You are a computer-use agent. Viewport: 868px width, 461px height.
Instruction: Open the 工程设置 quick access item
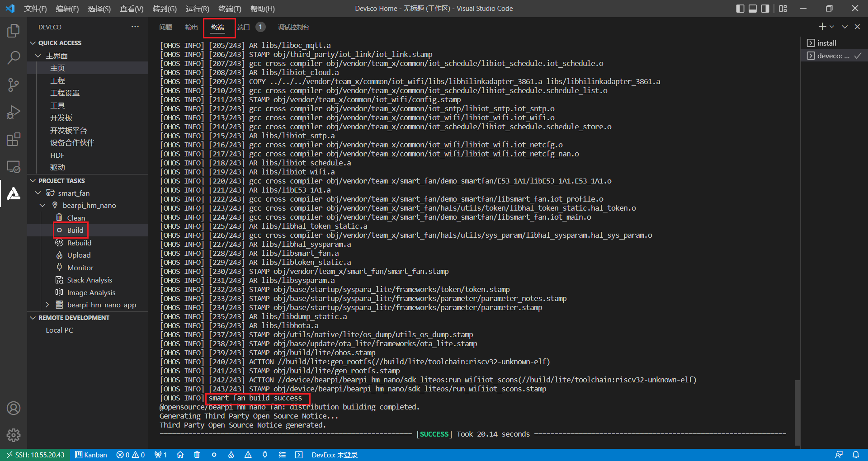65,93
